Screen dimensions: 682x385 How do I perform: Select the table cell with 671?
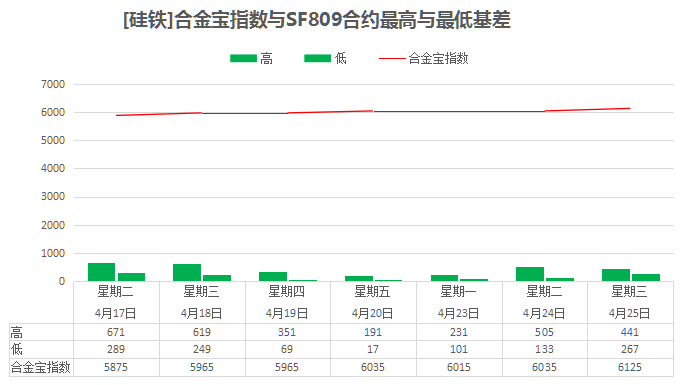click(x=116, y=332)
